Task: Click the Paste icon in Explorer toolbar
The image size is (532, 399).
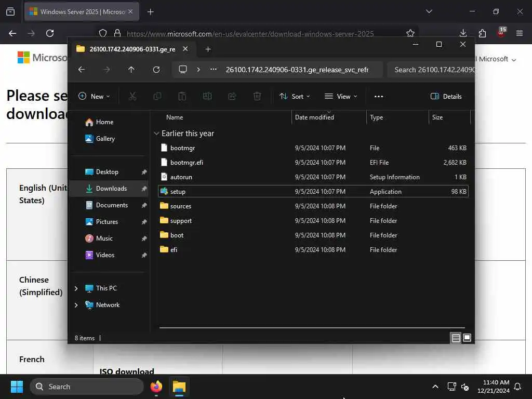Action: (x=182, y=96)
